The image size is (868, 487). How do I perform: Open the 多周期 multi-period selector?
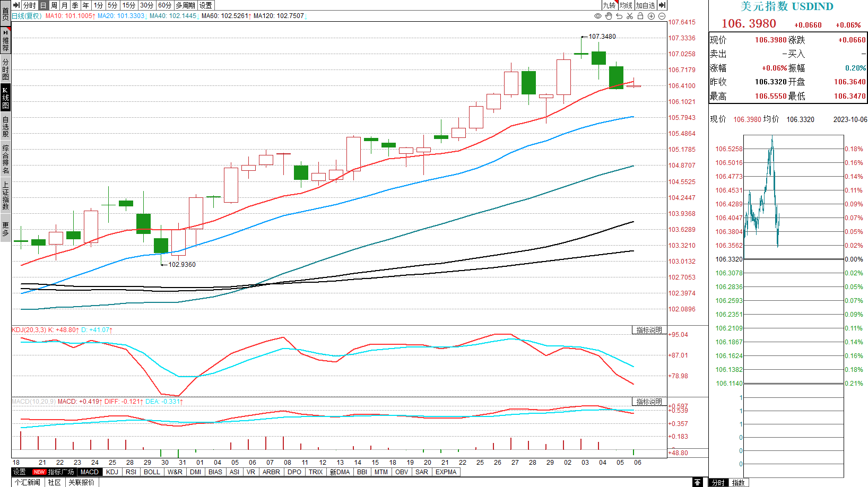click(186, 5)
